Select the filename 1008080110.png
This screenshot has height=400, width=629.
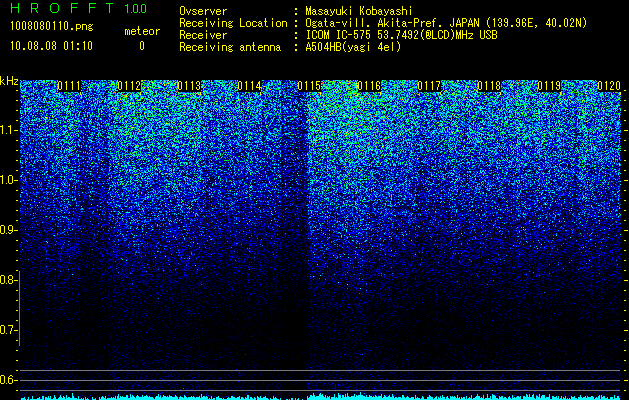52,27
